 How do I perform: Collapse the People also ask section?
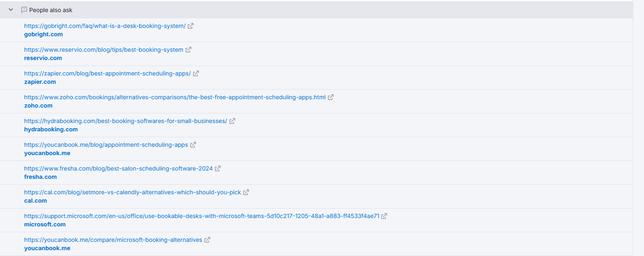pyautogui.click(x=11, y=10)
